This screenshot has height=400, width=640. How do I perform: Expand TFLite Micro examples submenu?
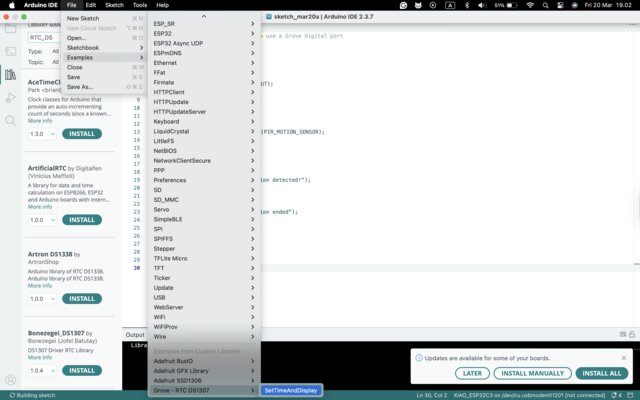click(x=204, y=258)
